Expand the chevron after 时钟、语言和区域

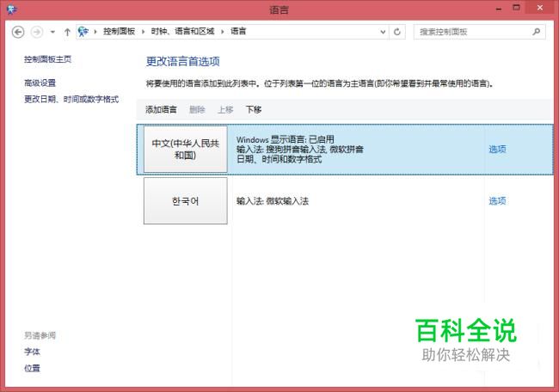(x=223, y=32)
